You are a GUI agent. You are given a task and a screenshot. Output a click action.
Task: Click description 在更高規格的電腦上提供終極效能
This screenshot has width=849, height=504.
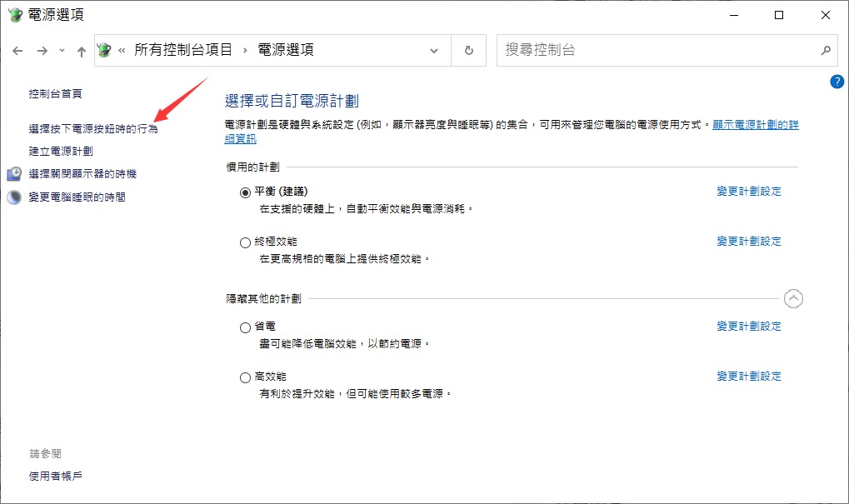(x=344, y=259)
